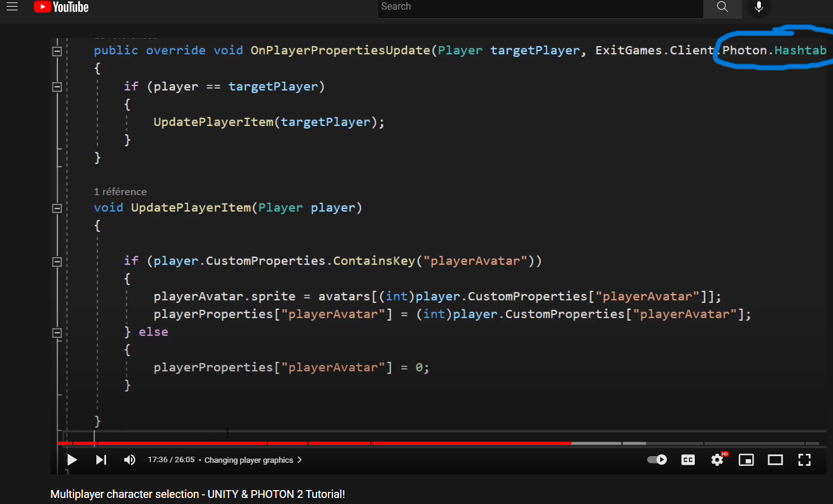
Task: Collapse OnPlayerPropertiesUpdate method fold box
Action: pyautogui.click(x=57, y=51)
